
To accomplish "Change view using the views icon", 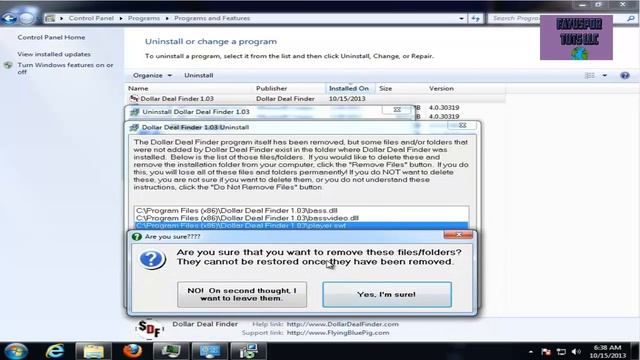I will click(590, 76).
